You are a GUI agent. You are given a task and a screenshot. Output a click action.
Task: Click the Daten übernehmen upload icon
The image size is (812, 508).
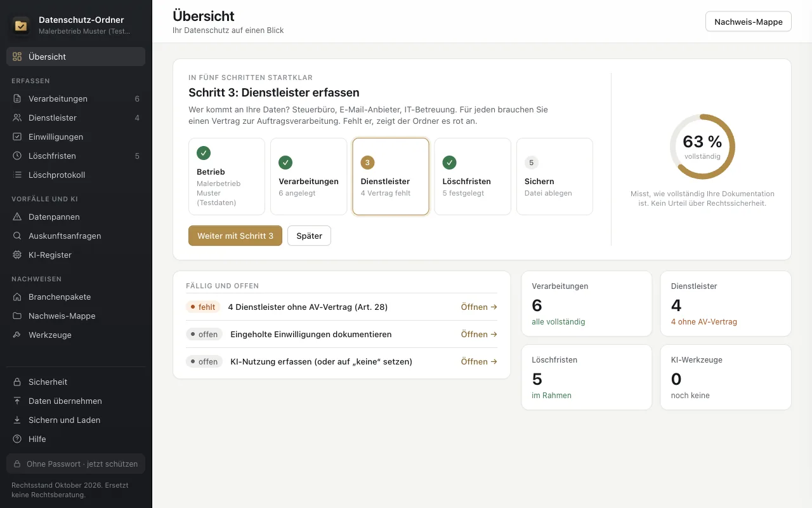point(17,401)
